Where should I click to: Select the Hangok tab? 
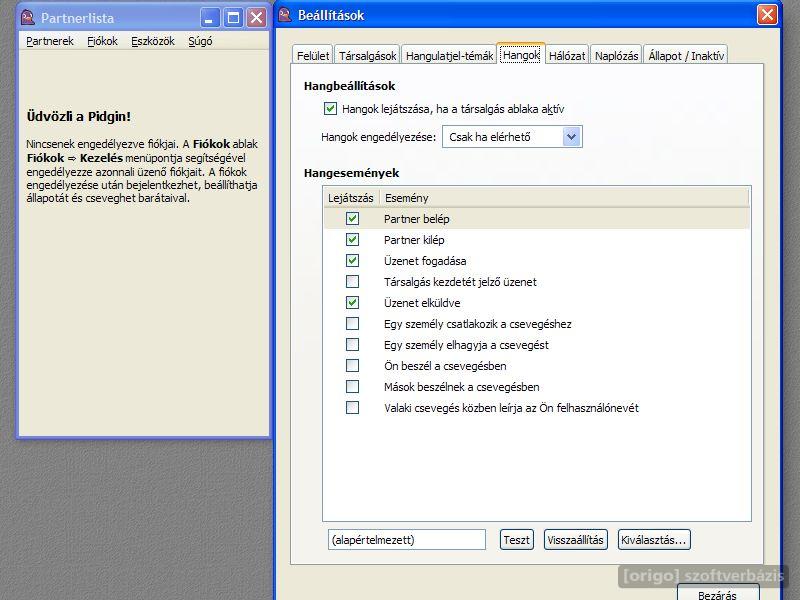(521, 55)
